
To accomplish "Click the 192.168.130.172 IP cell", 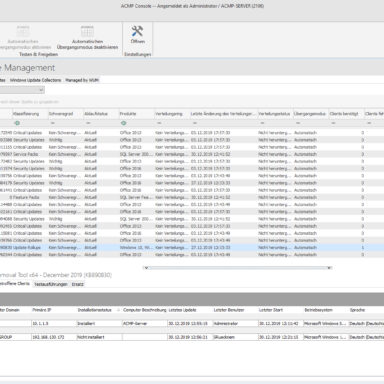I will click(x=54, y=337).
